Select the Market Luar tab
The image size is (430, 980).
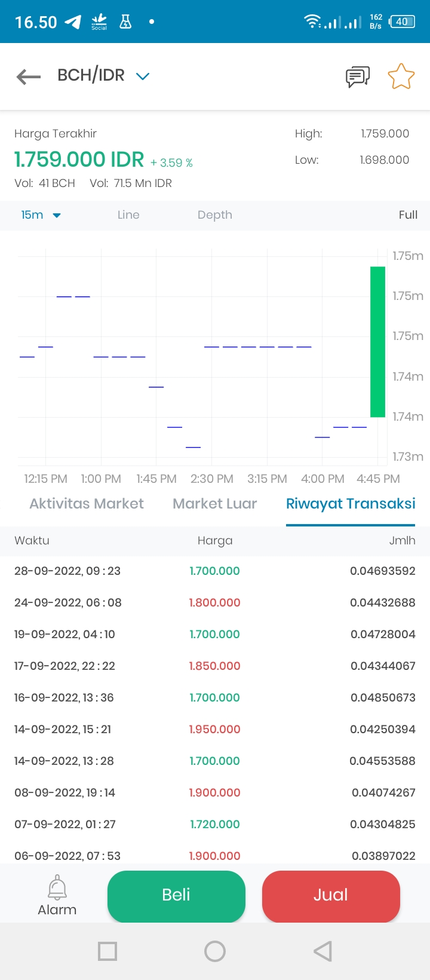(x=215, y=504)
